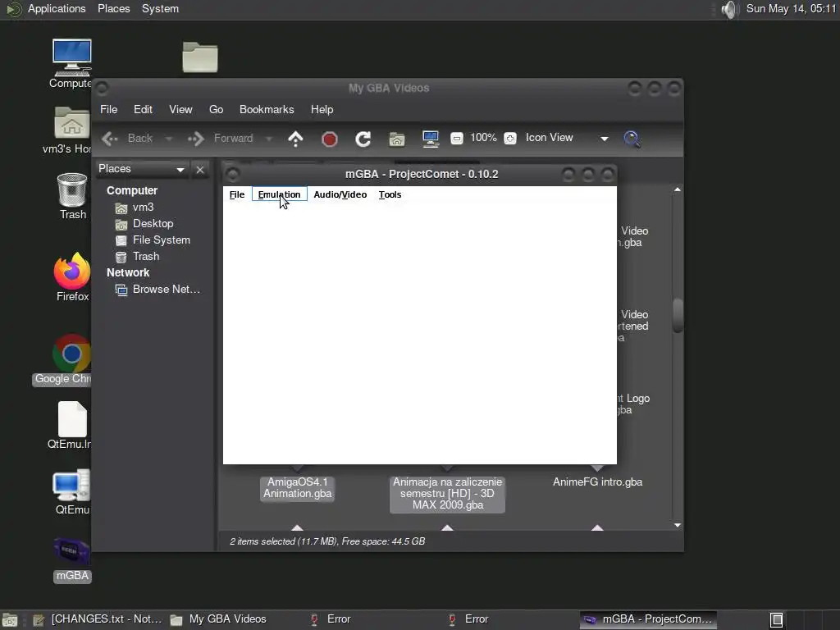Screen dimensions: 840x630
Task: Click the red Stop loading icon
Action: (x=329, y=139)
